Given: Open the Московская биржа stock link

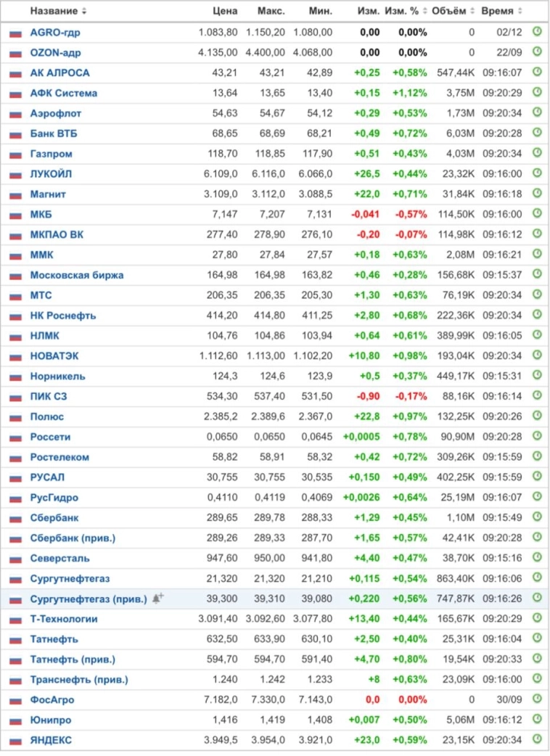Looking at the screenshot, I should (x=77, y=275).
